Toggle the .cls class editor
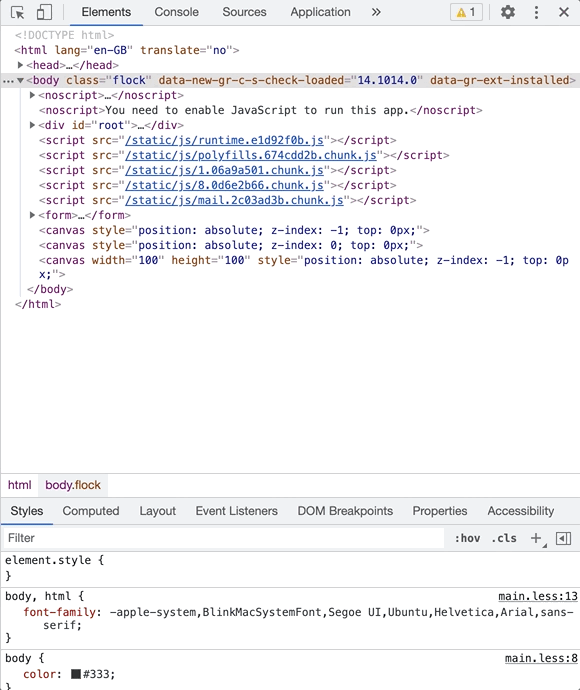The image size is (580, 690). pos(504,538)
